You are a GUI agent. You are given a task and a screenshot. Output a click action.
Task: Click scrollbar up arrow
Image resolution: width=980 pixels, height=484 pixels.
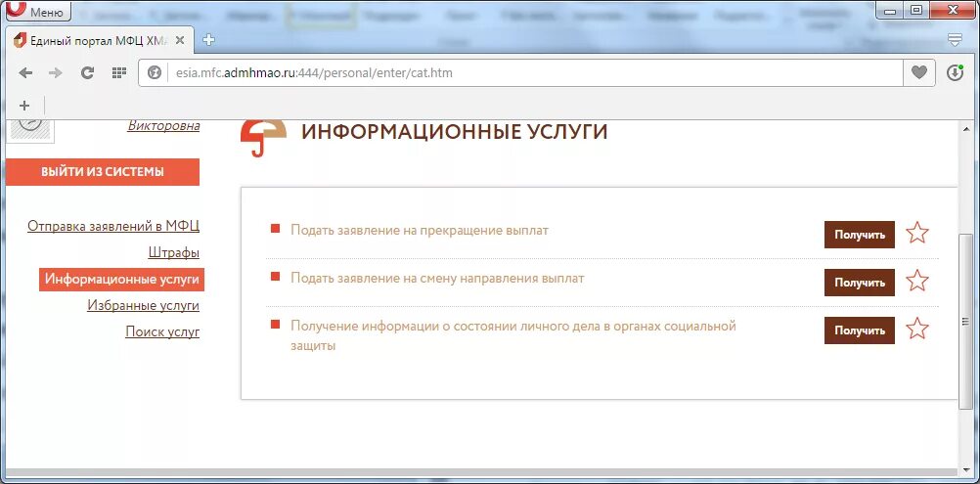(x=968, y=127)
